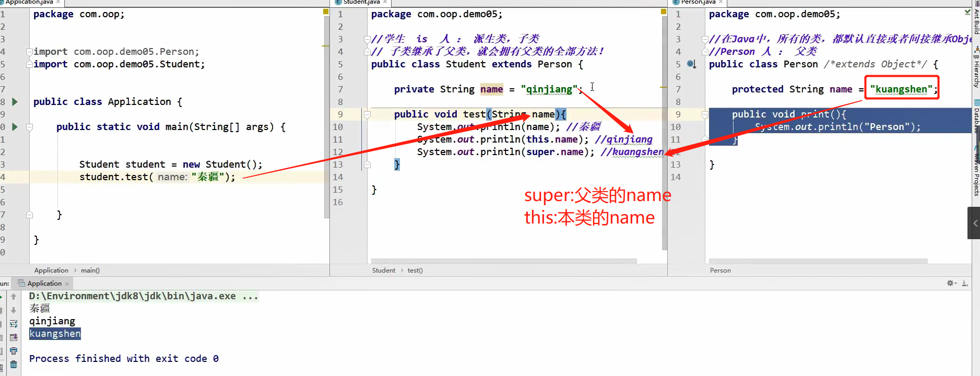980x376 pixels.
Task: Click the "qinjiang" string in Student.java
Action: 549,89
